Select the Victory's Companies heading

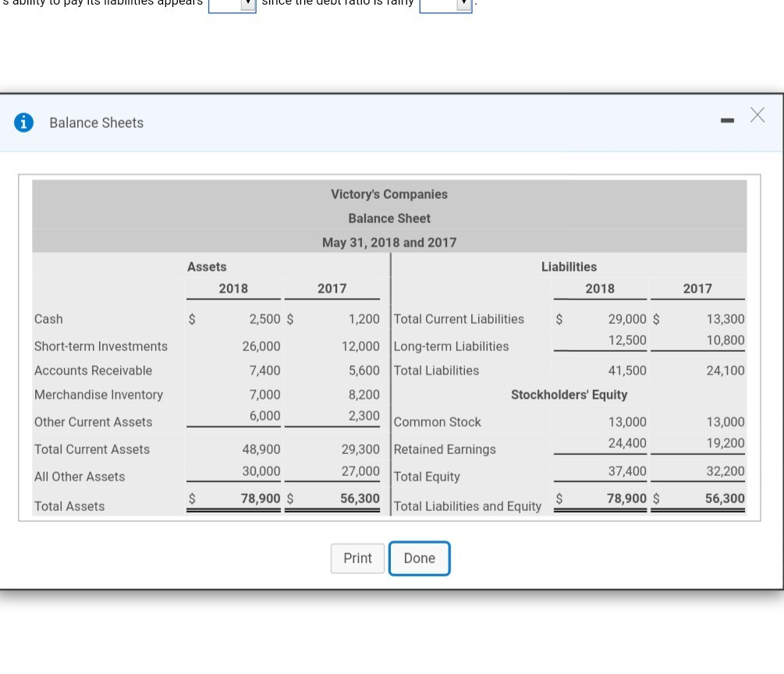(389, 194)
